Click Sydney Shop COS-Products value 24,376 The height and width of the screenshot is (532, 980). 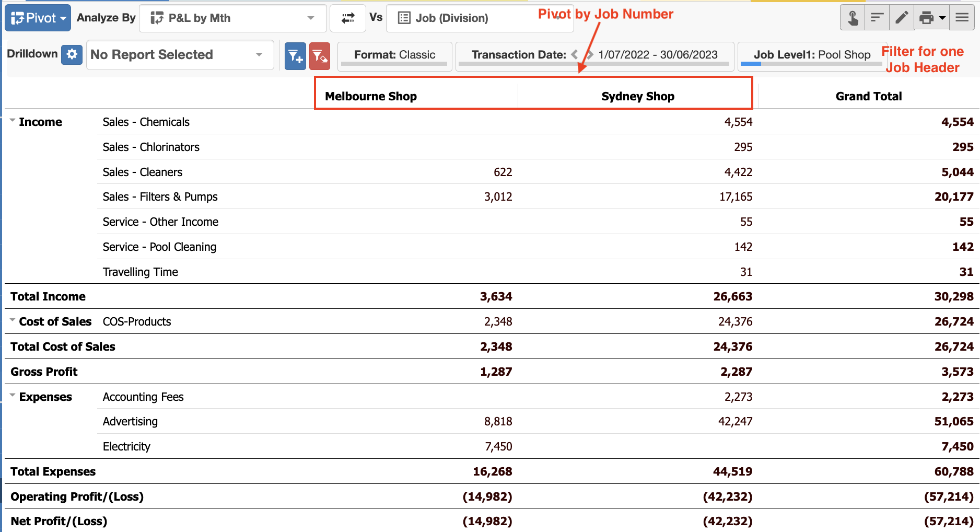(736, 321)
